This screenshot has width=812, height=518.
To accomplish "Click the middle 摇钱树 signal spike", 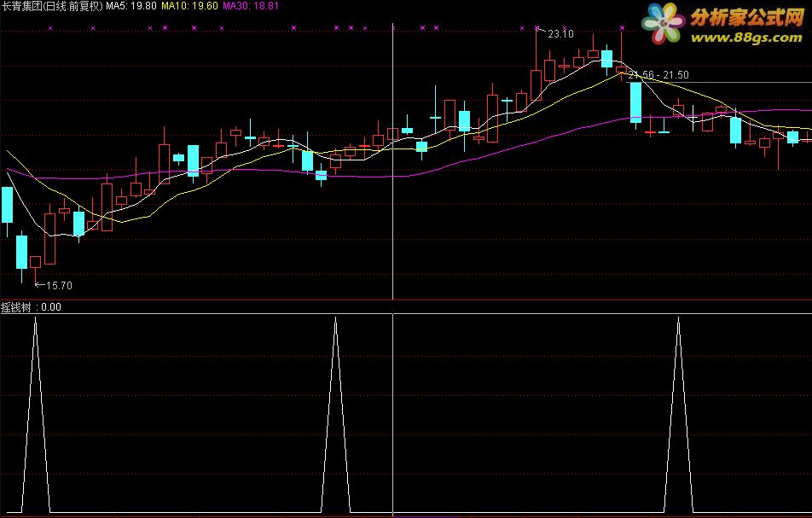I will 335,415.
